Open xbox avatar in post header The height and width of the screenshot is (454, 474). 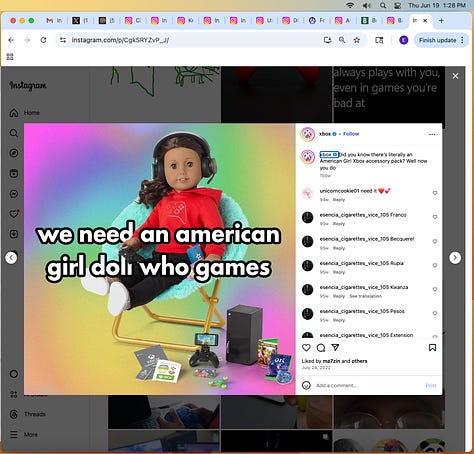tap(307, 134)
